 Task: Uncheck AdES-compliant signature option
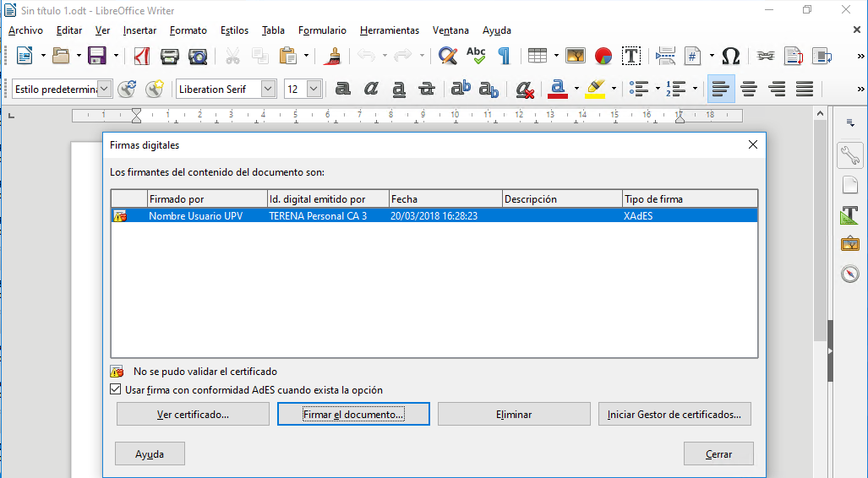pyautogui.click(x=117, y=390)
